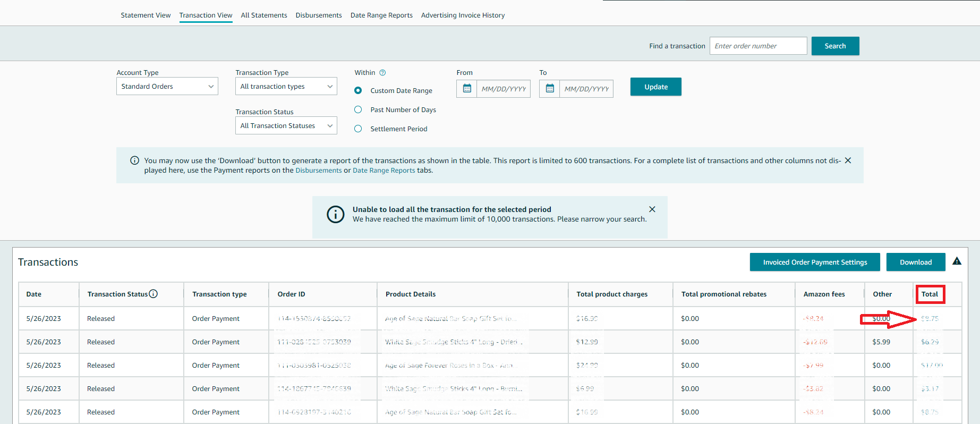Click the Other column header
The width and height of the screenshot is (980, 424).
click(x=882, y=294)
